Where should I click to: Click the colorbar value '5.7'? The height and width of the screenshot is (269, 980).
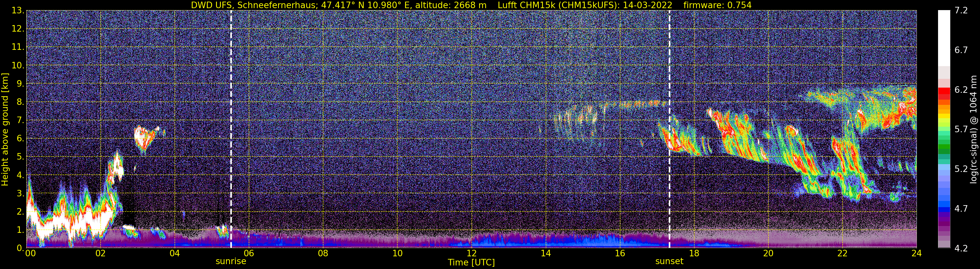pyautogui.click(x=961, y=130)
